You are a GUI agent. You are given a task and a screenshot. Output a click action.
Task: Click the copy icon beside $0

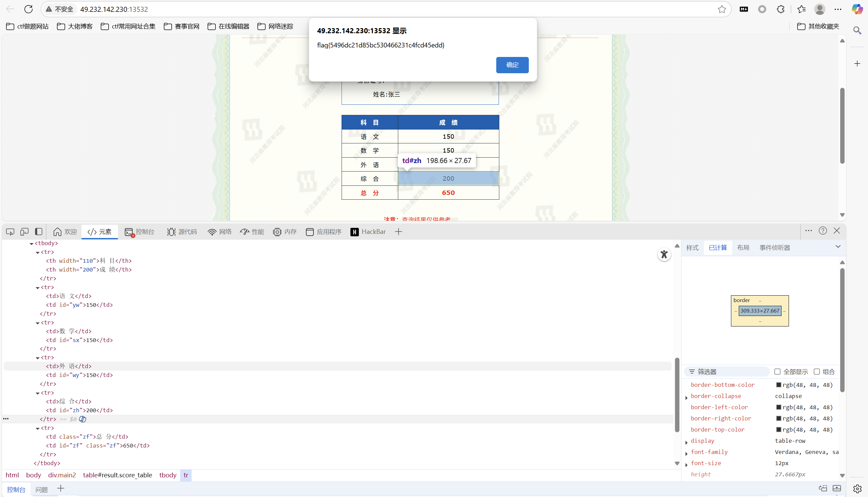83,419
